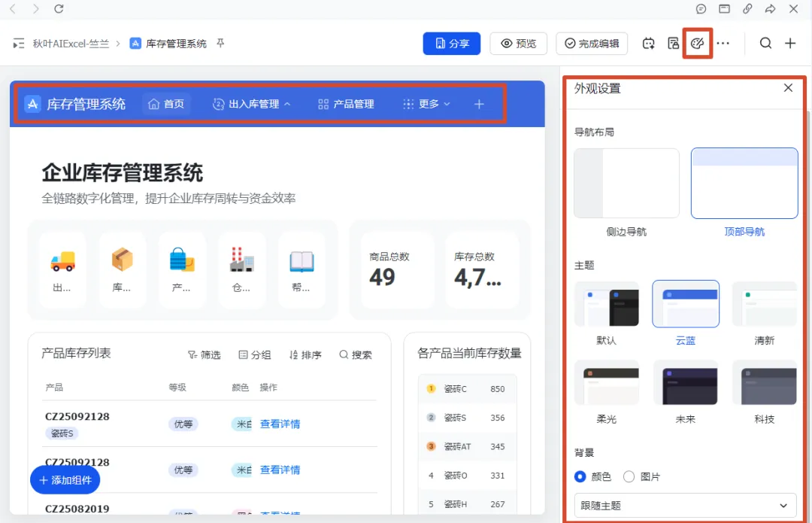Apply the 默认 theme swatch
The image size is (812, 523).
pos(607,304)
